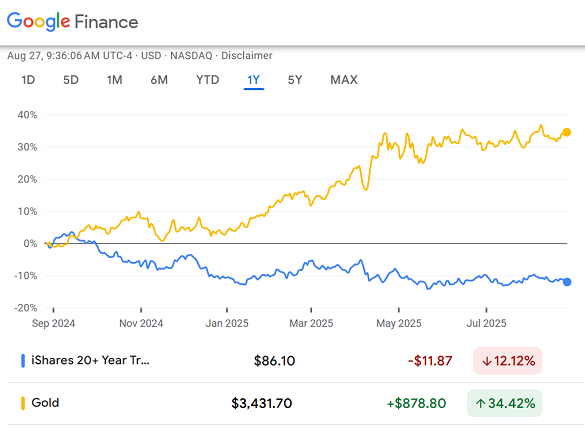This screenshot has height=428, width=585.
Task: Click the up arrow in 34.42% badge
Action: tap(481, 403)
